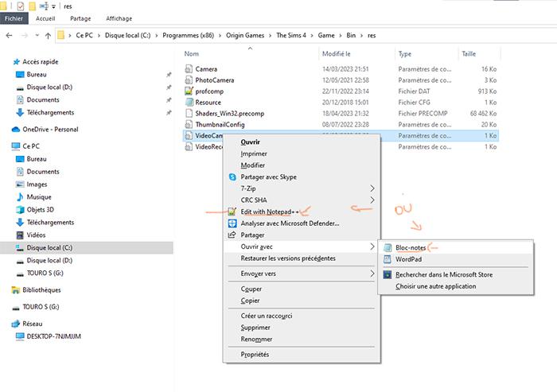
Task: Click Accès rapide star icon
Action: coord(16,62)
